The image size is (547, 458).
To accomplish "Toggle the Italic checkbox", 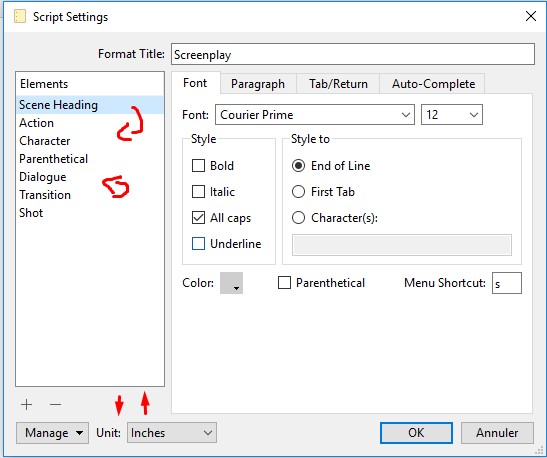I will [x=198, y=192].
